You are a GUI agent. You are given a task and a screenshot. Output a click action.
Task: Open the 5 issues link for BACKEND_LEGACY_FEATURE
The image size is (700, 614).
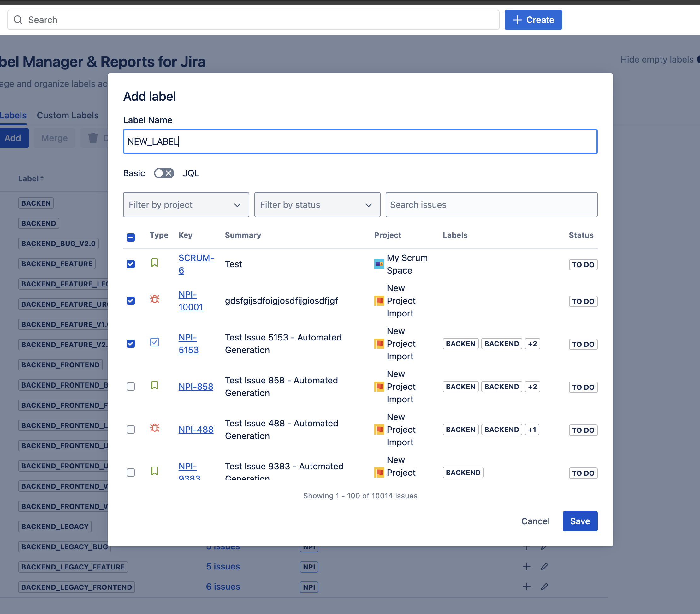click(223, 566)
